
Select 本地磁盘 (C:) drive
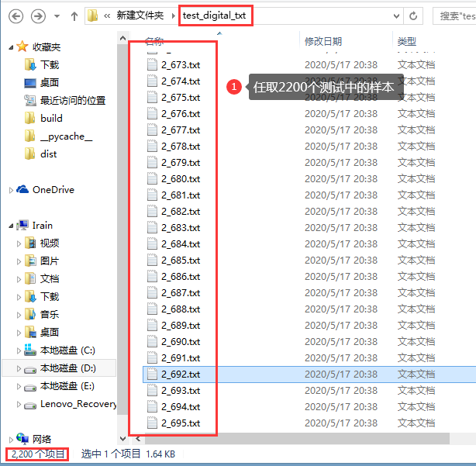tap(67, 350)
